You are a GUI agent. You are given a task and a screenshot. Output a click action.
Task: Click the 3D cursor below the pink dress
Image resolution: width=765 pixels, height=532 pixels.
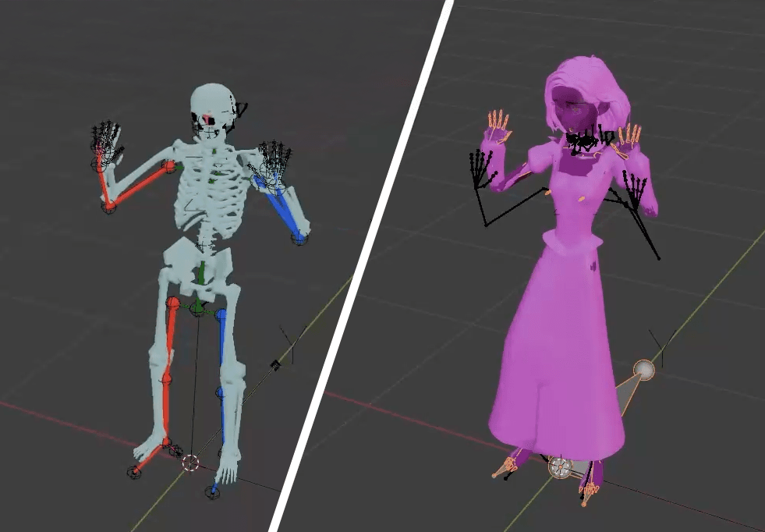coord(560,467)
